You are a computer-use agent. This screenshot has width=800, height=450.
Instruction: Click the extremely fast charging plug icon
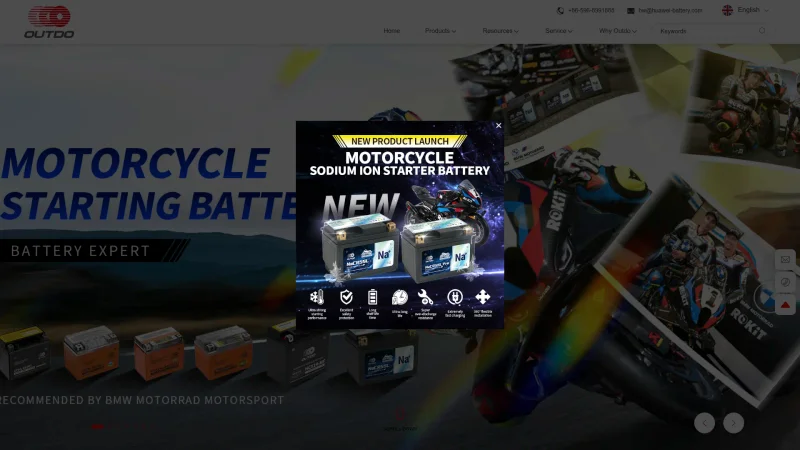[x=455, y=297]
